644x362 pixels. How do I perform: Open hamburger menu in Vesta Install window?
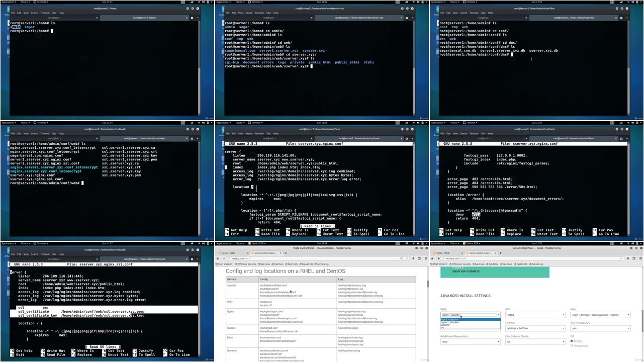[x=640, y=258]
